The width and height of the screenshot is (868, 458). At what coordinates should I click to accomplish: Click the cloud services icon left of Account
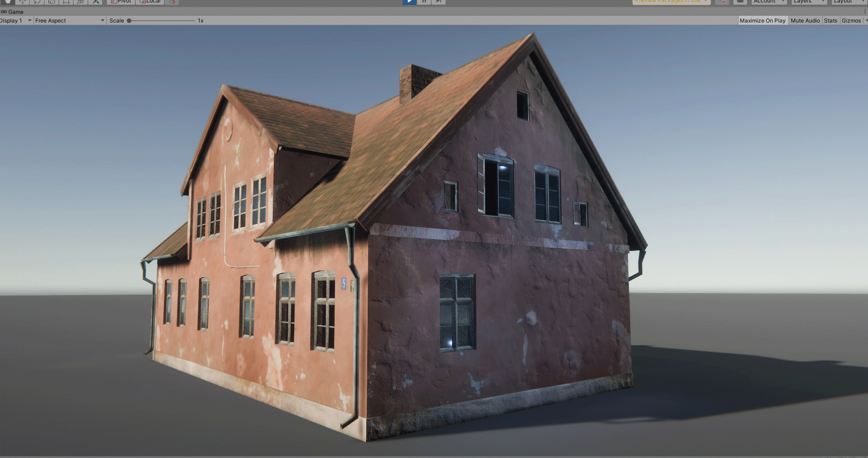click(x=740, y=2)
